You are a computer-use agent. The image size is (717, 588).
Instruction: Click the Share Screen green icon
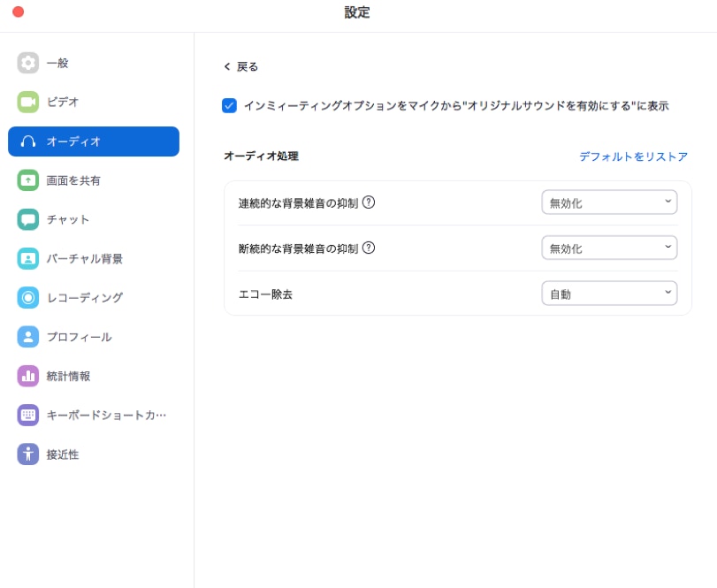coord(28,180)
